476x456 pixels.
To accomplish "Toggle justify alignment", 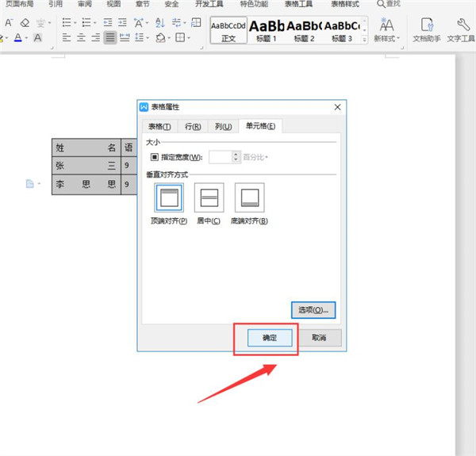I will coord(110,37).
